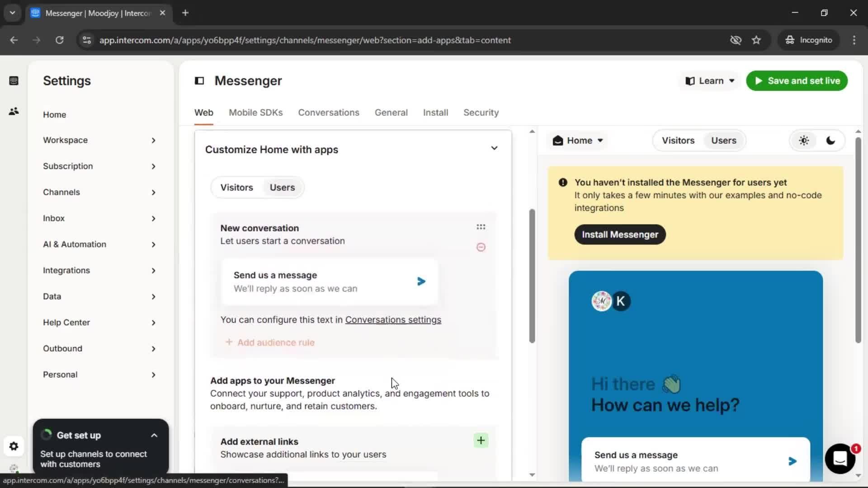Open the Conversations settings link
868x488 pixels.
[x=393, y=320]
